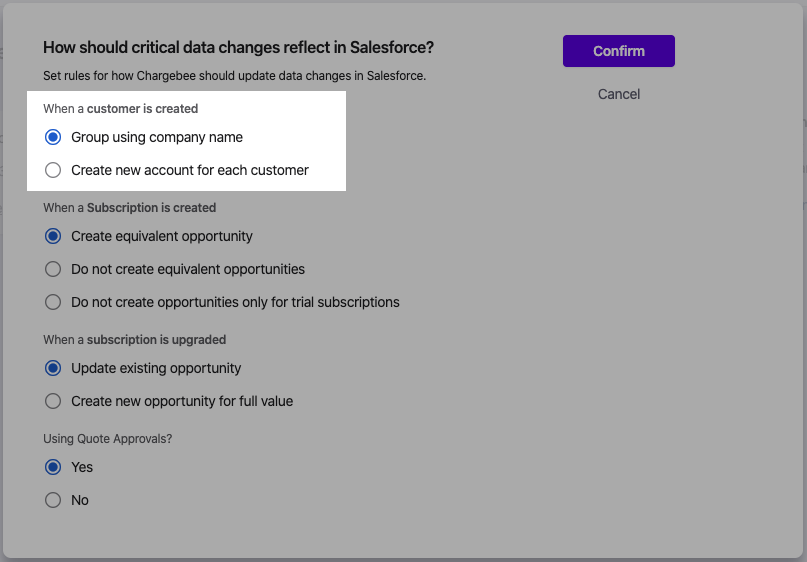Image resolution: width=807 pixels, height=562 pixels.
Task: Click the 'Do not create equivalent opportunities' label text
Action: point(188,269)
